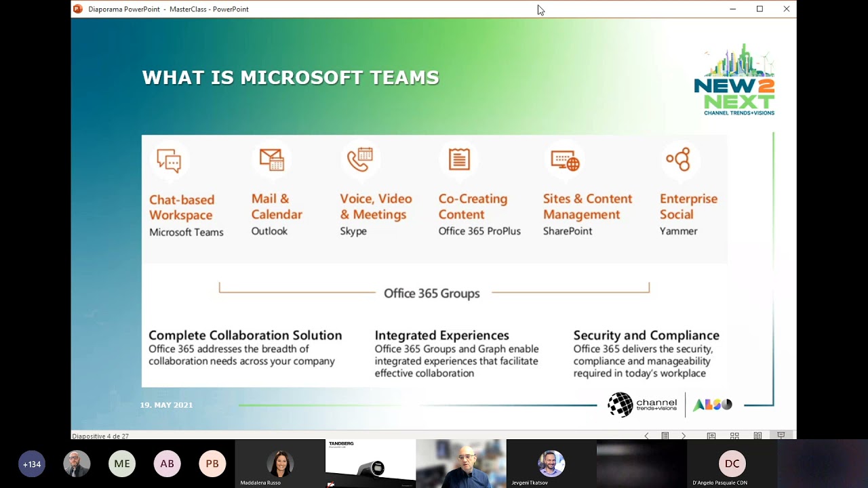Click the 'Integrated Experiences' heading
The width and height of the screenshot is (868, 488).
442,335
